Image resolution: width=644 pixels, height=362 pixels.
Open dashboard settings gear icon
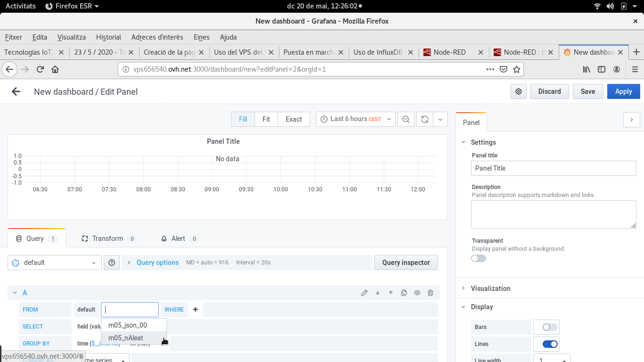pyautogui.click(x=519, y=91)
